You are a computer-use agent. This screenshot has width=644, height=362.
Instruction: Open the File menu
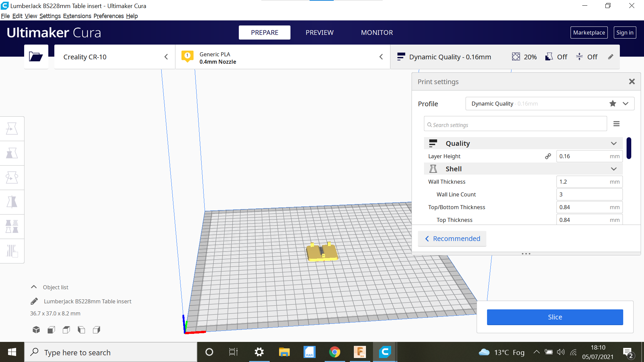[x=5, y=16]
